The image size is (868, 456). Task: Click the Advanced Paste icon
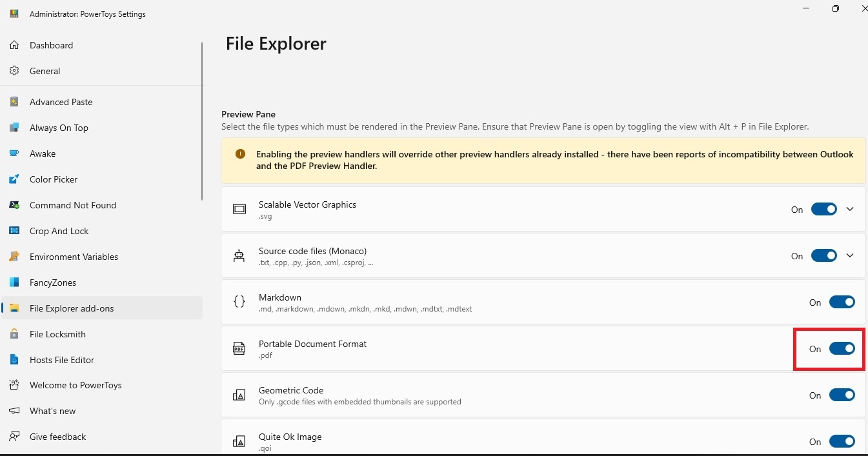[x=14, y=102]
